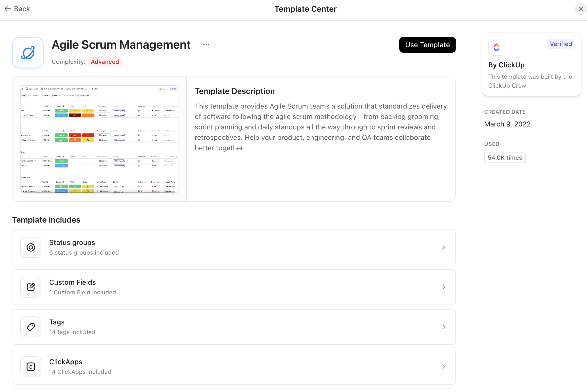Click the By ClickUp author link

(506, 65)
